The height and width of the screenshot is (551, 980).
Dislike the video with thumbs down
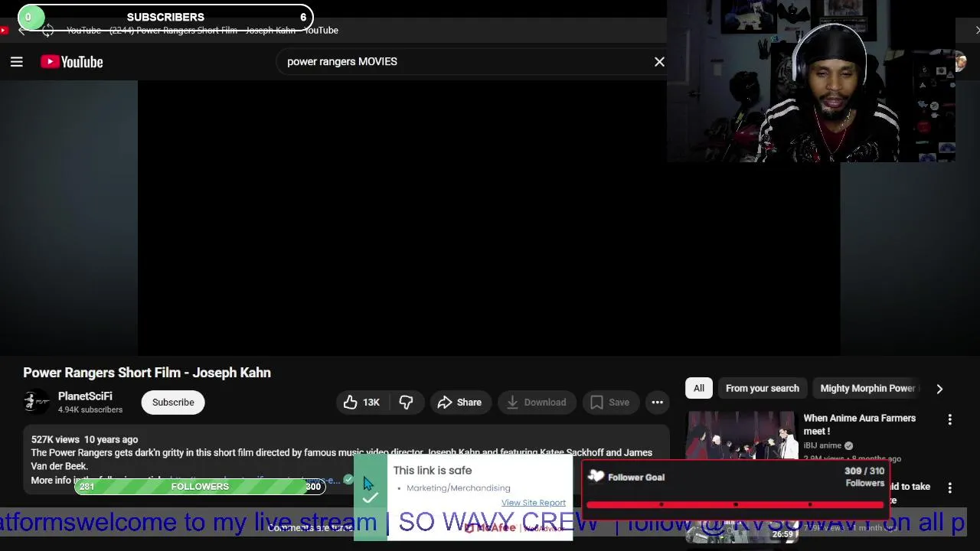pyautogui.click(x=406, y=402)
